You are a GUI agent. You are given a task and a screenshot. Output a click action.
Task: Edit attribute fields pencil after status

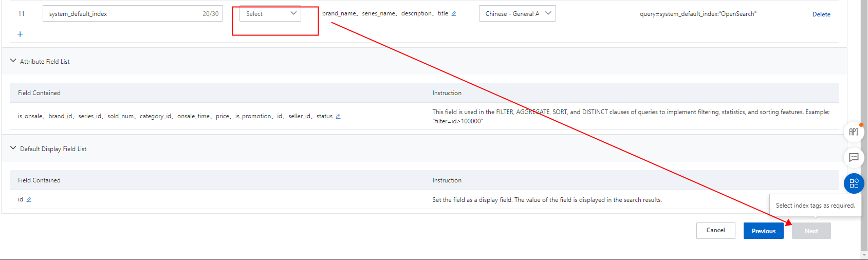click(338, 117)
